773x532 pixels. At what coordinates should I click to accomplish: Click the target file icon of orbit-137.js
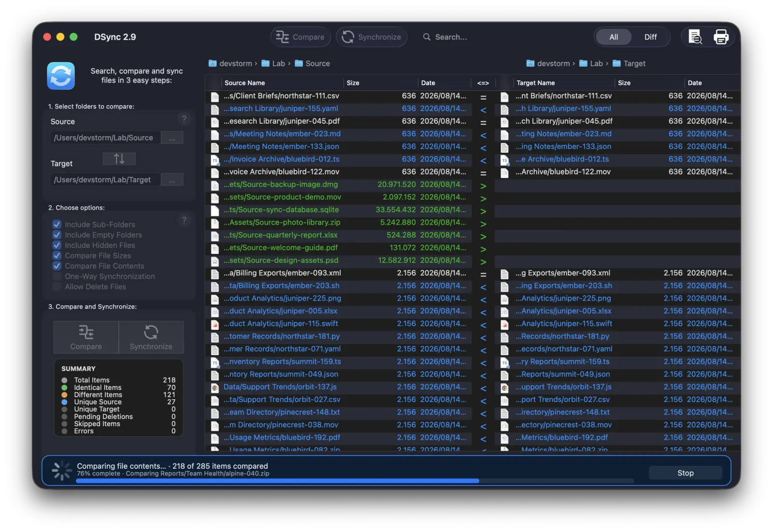click(504, 388)
